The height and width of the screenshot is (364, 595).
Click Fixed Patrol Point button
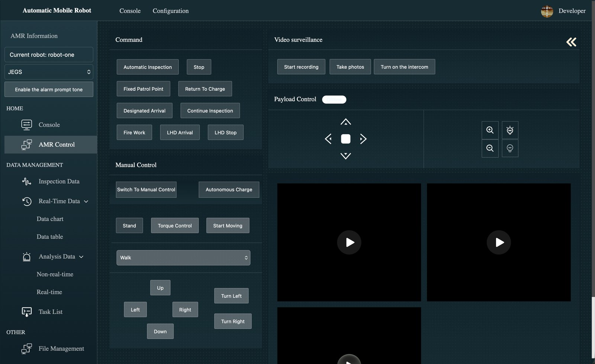[144, 89]
